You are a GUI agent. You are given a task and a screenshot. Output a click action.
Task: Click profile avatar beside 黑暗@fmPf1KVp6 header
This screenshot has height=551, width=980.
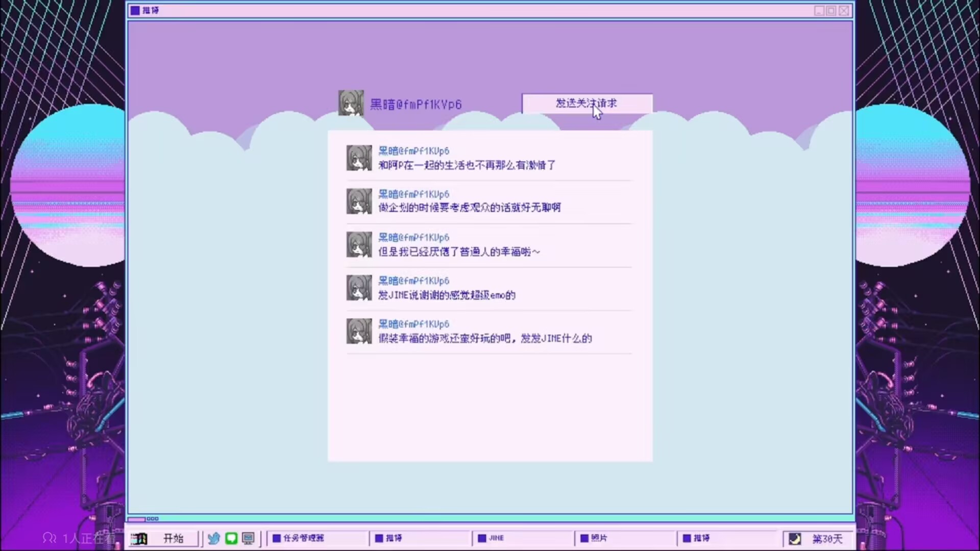coord(351,103)
